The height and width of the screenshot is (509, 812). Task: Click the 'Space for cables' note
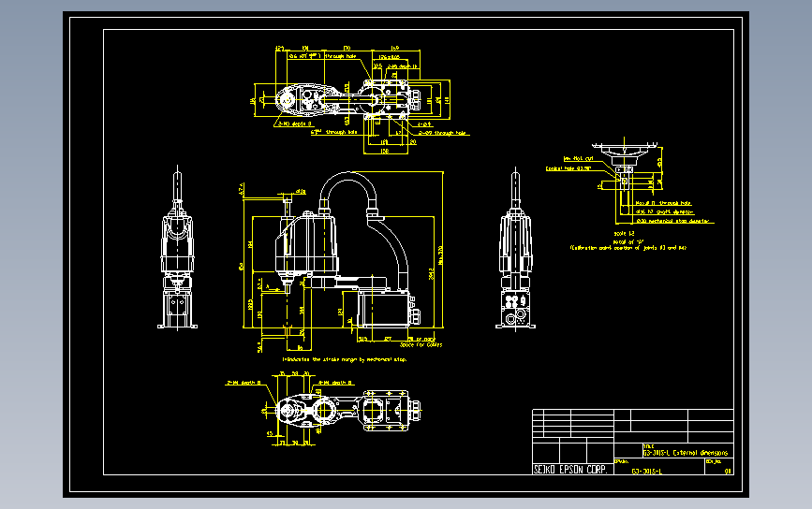pyautogui.click(x=421, y=344)
